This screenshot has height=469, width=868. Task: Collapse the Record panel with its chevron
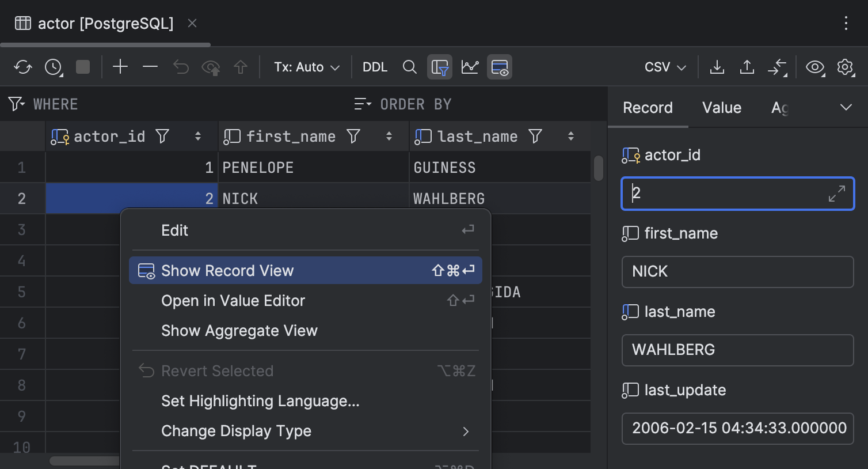(846, 107)
